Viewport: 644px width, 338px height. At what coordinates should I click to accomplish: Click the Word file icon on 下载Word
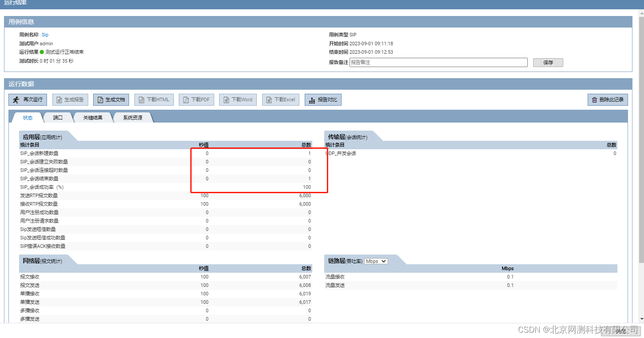tap(226, 100)
